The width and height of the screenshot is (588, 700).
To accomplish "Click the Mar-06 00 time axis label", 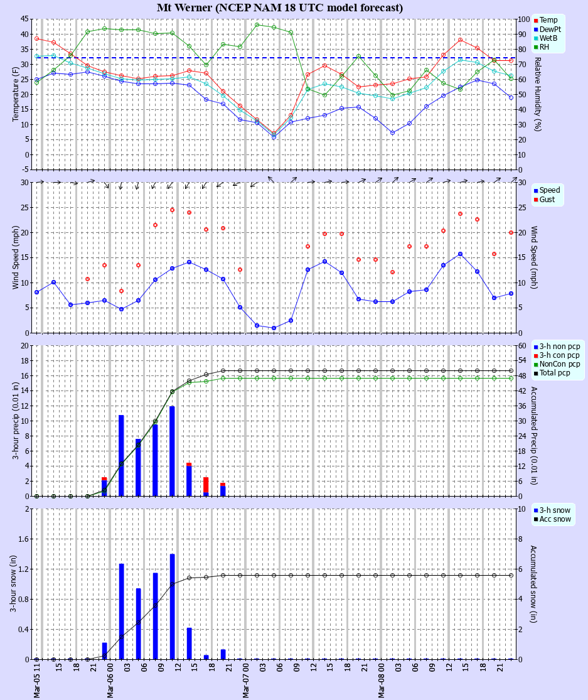I will (110, 681).
